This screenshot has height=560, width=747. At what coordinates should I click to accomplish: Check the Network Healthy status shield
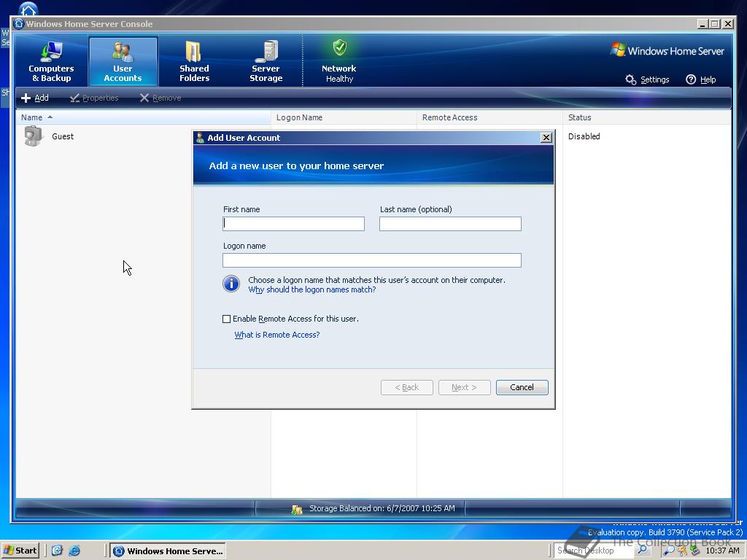[339, 48]
